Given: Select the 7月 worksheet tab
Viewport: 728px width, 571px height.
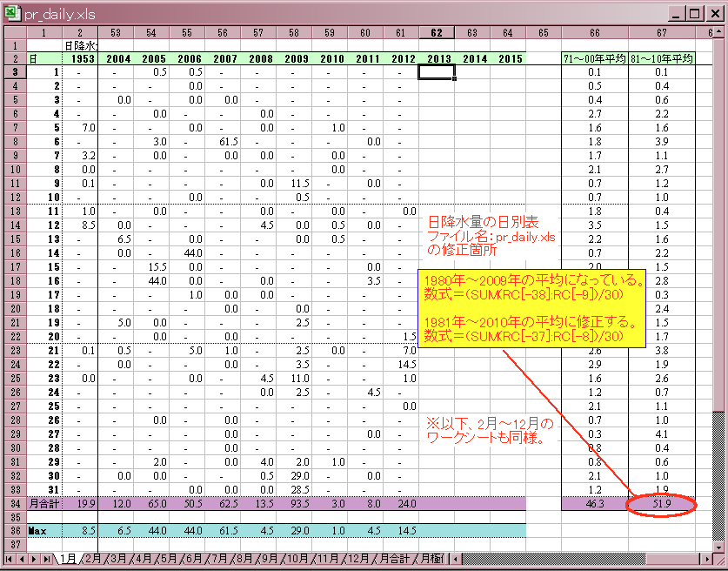Looking at the screenshot, I should click(218, 559).
